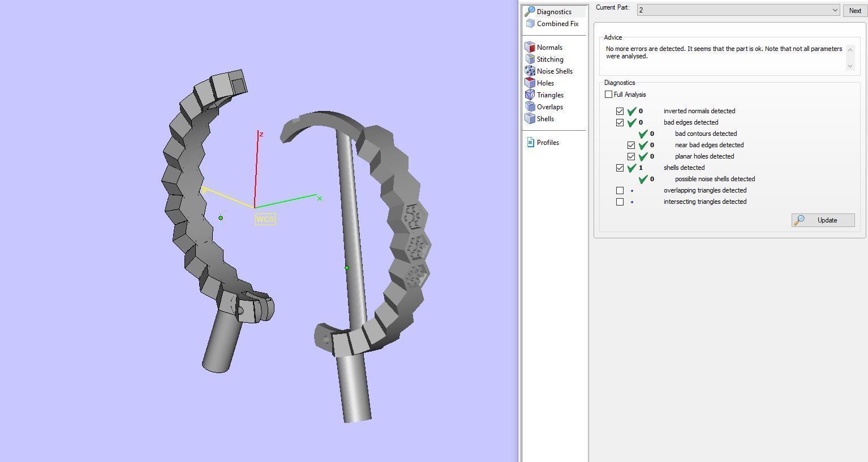Click the yellow WCS label in the viewport
868x462 pixels.
coord(265,219)
